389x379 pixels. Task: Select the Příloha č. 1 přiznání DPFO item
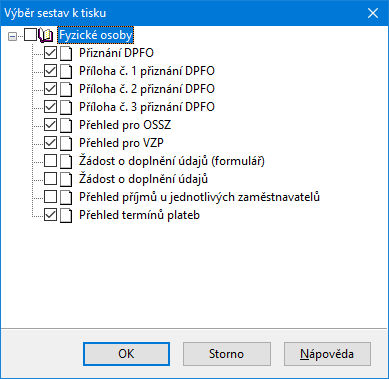tap(147, 71)
